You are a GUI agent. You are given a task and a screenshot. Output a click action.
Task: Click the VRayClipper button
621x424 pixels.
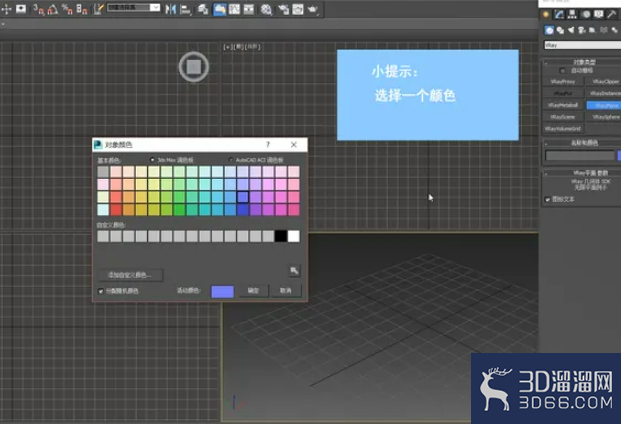pos(604,82)
